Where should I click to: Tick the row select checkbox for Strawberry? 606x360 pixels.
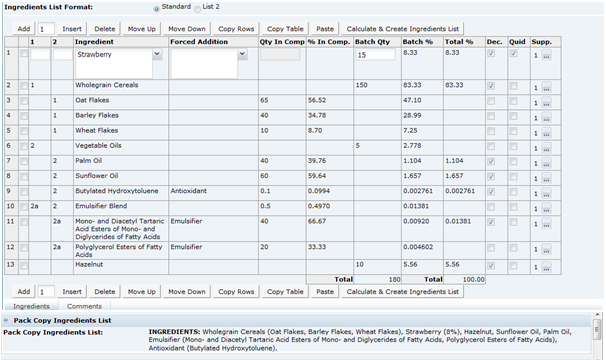[x=24, y=53]
